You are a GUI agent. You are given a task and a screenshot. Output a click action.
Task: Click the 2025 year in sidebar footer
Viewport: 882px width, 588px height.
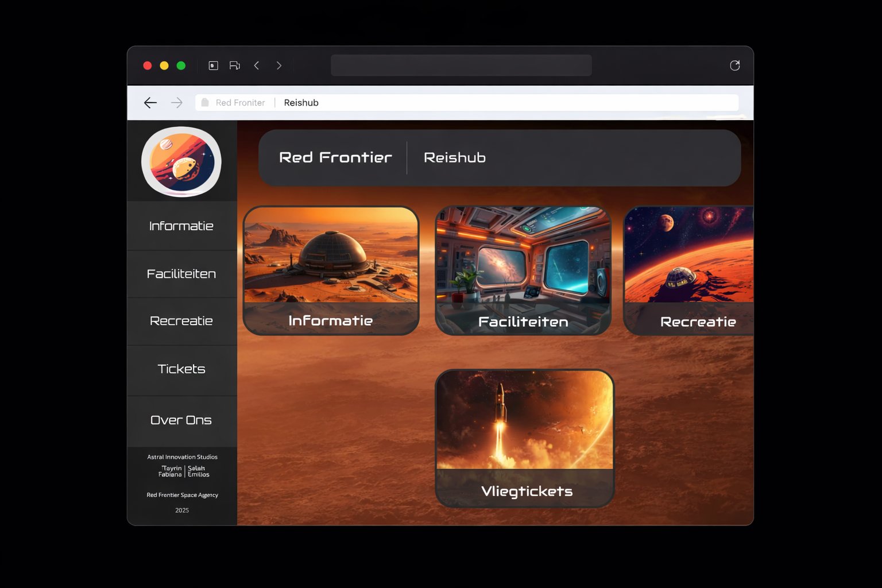[x=182, y=510]
